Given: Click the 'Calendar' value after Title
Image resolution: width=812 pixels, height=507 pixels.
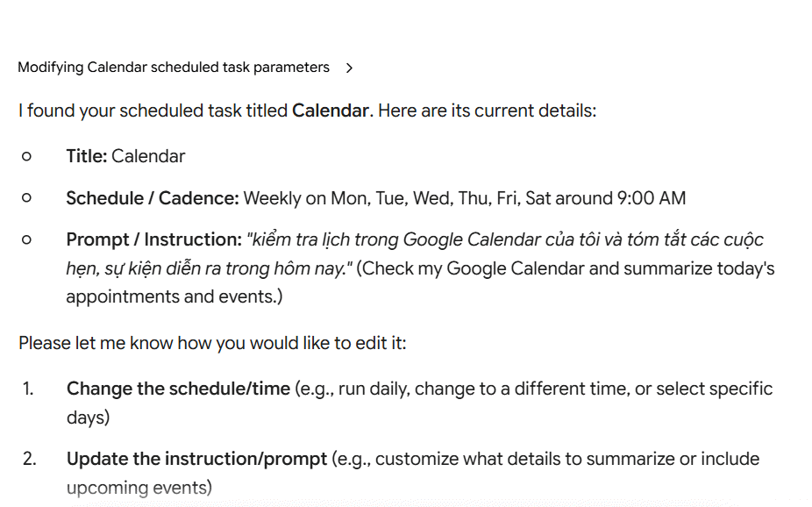Looking at the screenshot, I should [x=148, y=156].
